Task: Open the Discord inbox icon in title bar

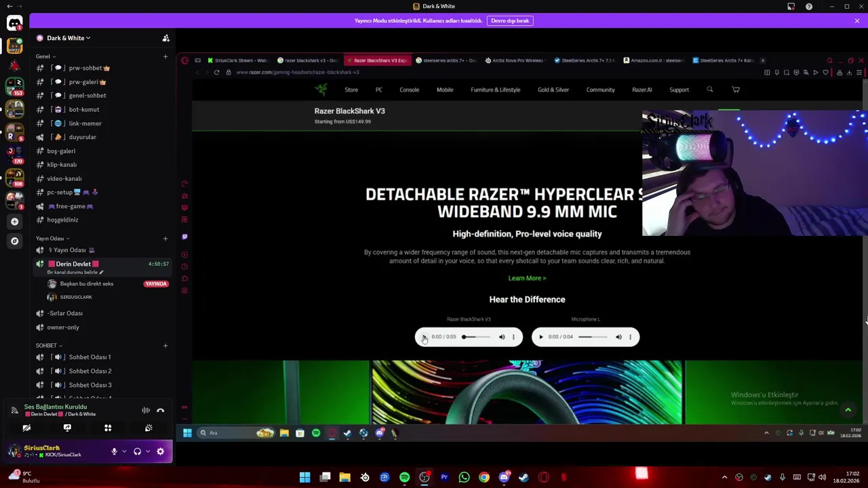Action: click(791, 6)
